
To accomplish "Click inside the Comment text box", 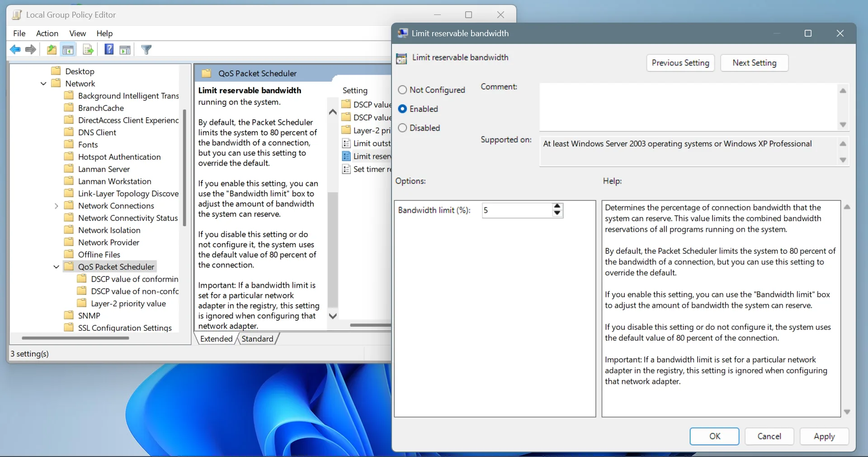I will coord(689,107).
